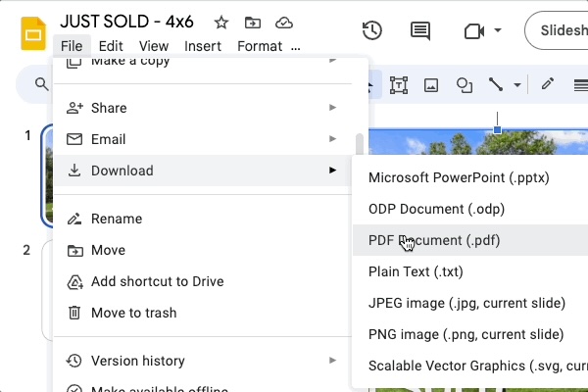The height and width of the screenshot is (392, 588).
Task: Show more menus via ellipsis
Action: click(296, 46)
